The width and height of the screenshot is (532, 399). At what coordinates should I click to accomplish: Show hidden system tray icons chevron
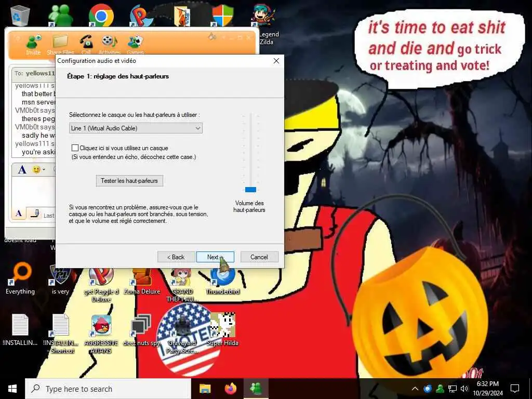(415, 389)
